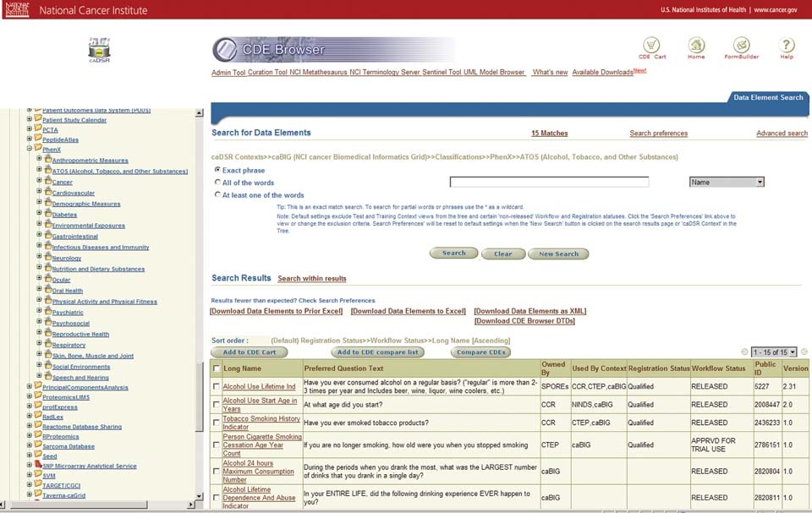The height and width of the screenshot is (513, 812).
Task: Click the folder icon beside Diabetes
Action: pyautogui.click(x=47, y=213)
